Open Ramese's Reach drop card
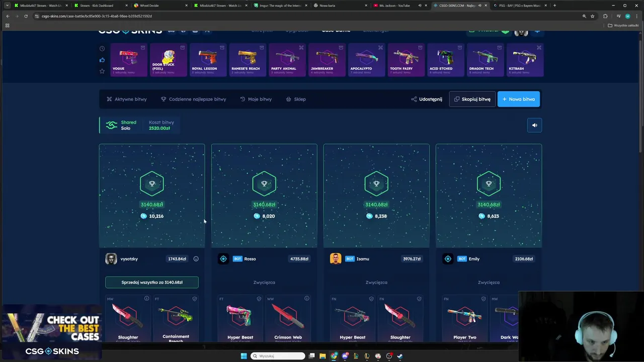Viewport: 644px width, 362px height. tap(248, 60)
